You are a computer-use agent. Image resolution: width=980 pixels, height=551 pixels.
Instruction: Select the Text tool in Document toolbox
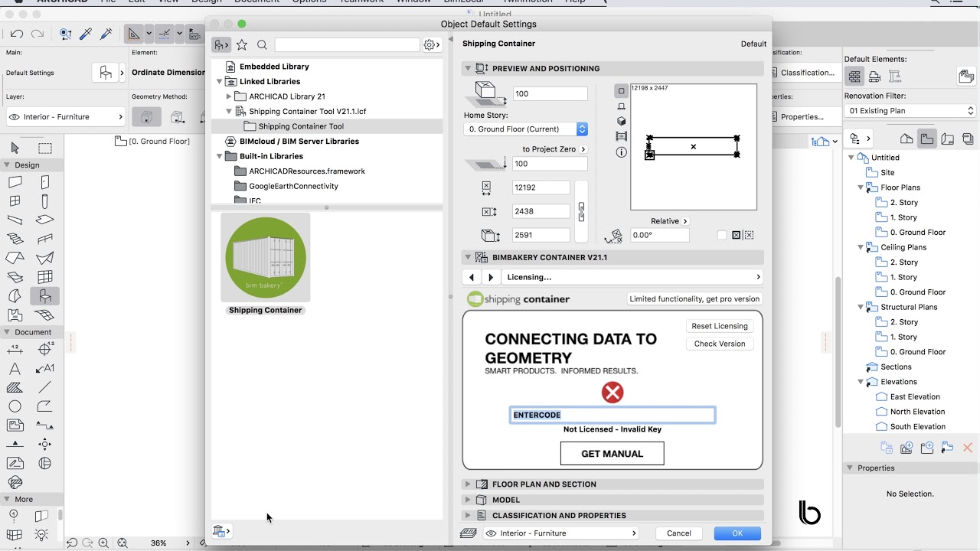click(15, 369)
